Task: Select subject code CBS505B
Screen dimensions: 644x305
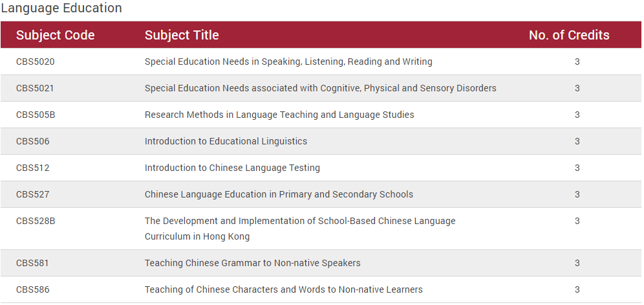Action: tap(36, 115)
